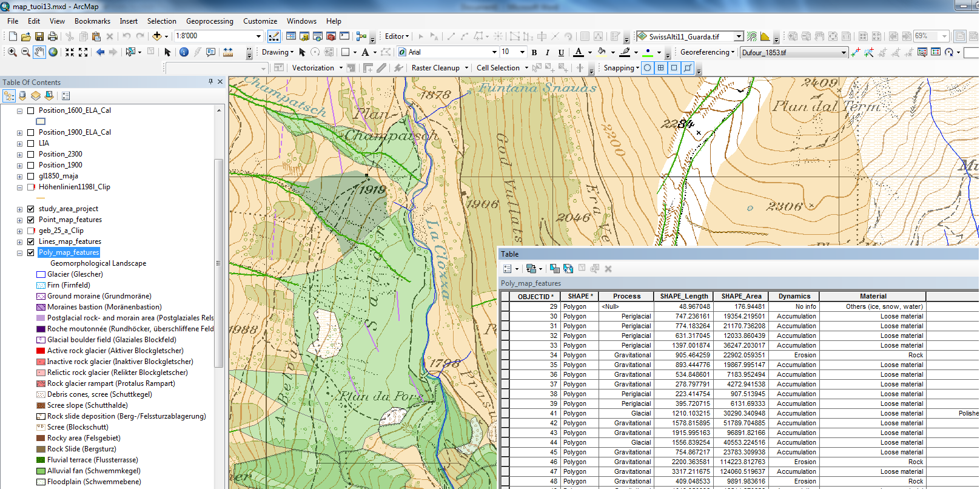The height and width of the screenshot is (489, 980).
Task: Open the SwissAlti11_Guarda.tif layer dropdown
Action: coord(739,36)
